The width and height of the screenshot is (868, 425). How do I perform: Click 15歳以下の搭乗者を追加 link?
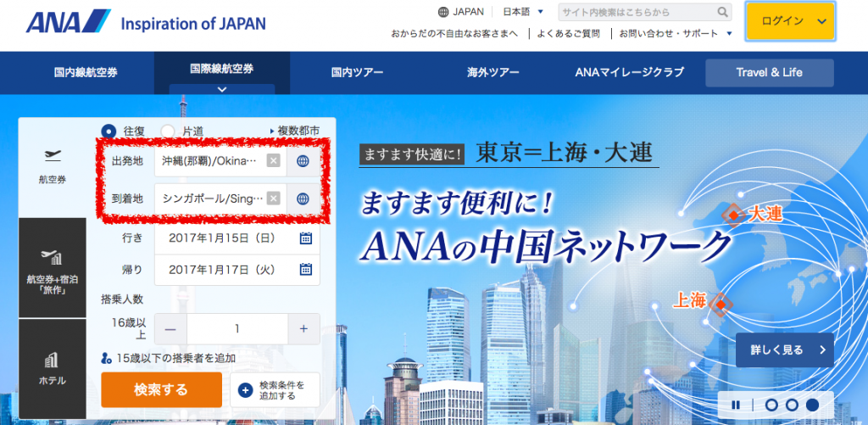click(169, 359)
